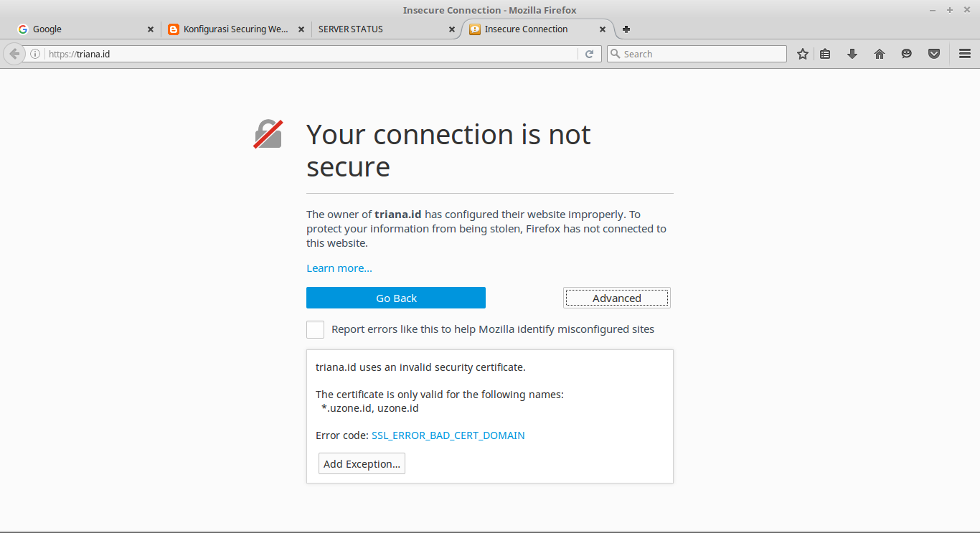Open the search engine dropdown

click(616, 53)
